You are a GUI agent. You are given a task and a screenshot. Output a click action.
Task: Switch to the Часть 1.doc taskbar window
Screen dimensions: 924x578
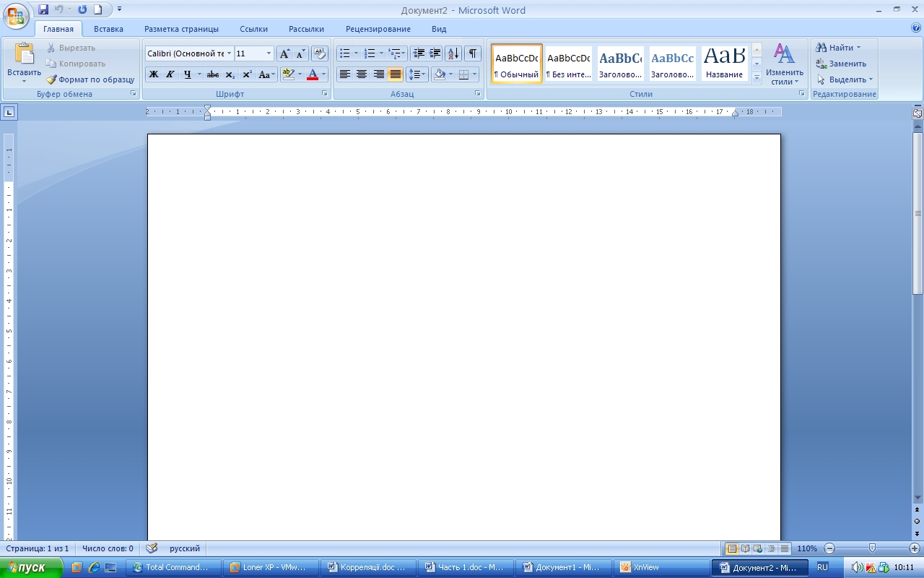coord(465,568)
